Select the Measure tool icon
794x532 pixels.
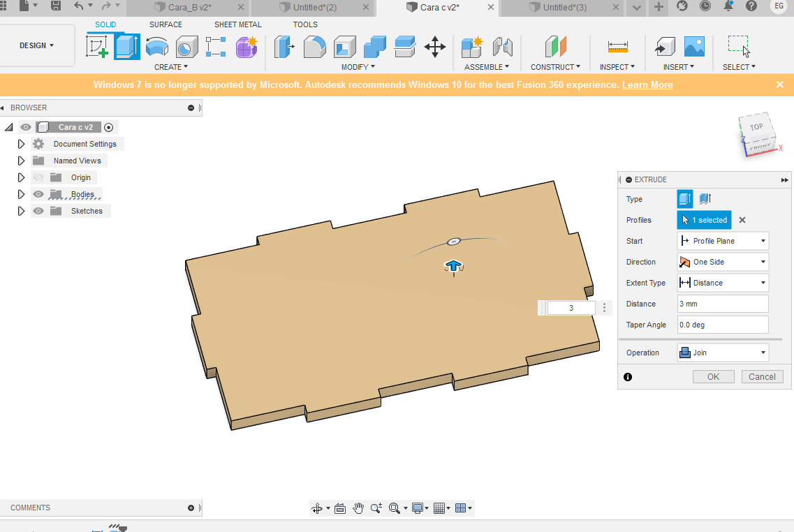point(617,47)
